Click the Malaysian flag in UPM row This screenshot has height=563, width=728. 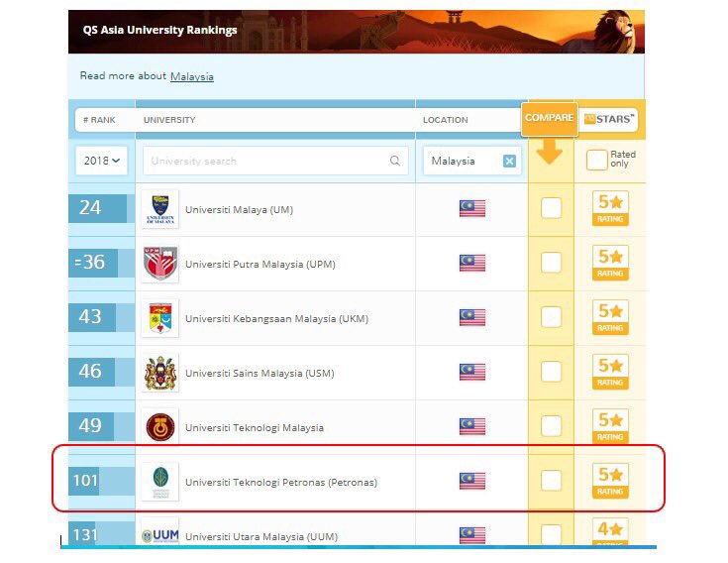(472, 263)
